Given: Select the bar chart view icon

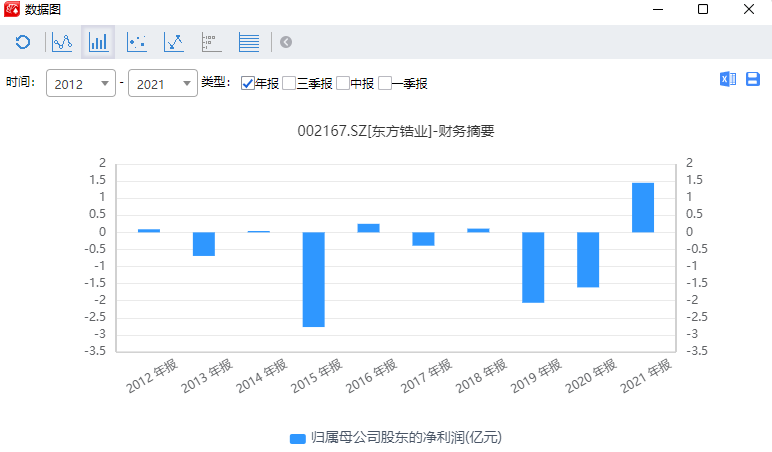Looking at the screenshot, I should (99, 42).
